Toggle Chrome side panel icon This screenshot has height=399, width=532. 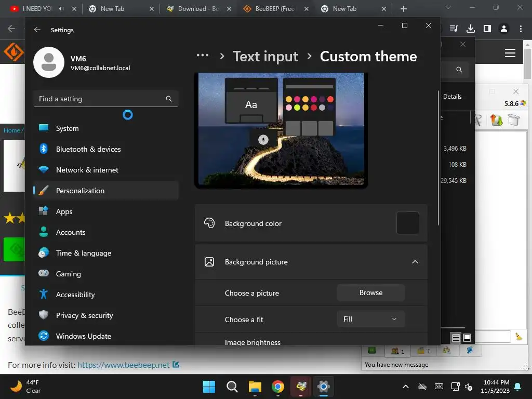pyautogui.click(x=487, y=29)
